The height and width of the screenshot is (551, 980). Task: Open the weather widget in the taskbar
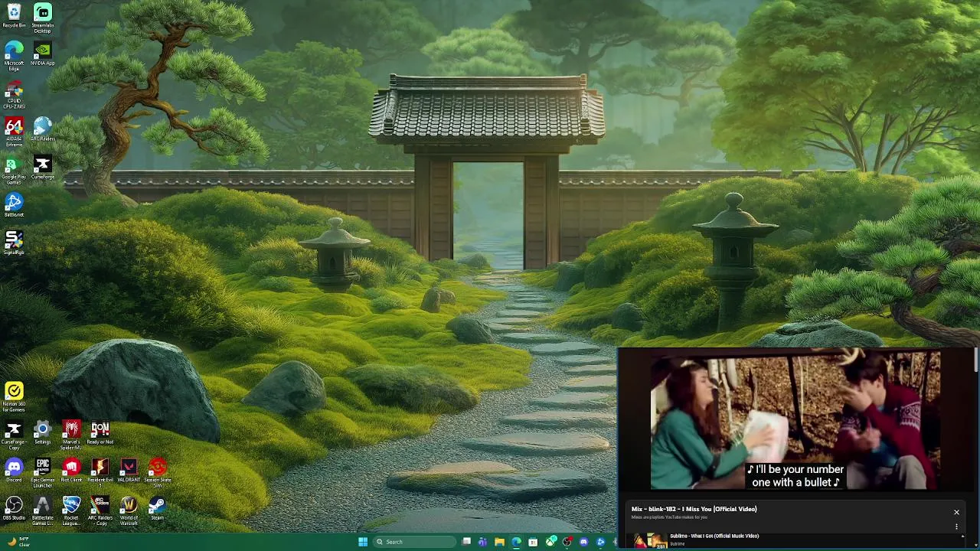(x=18, y=542)
